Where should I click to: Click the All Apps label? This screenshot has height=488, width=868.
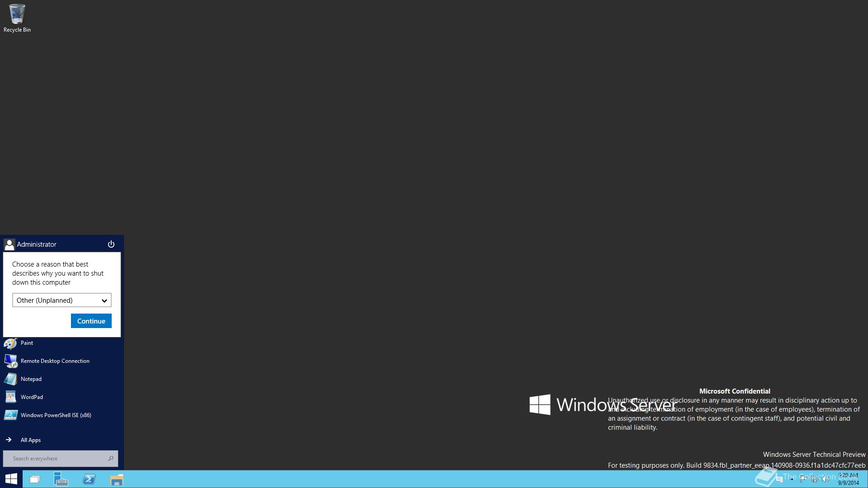pyautogui.click(x=31, y=440)
